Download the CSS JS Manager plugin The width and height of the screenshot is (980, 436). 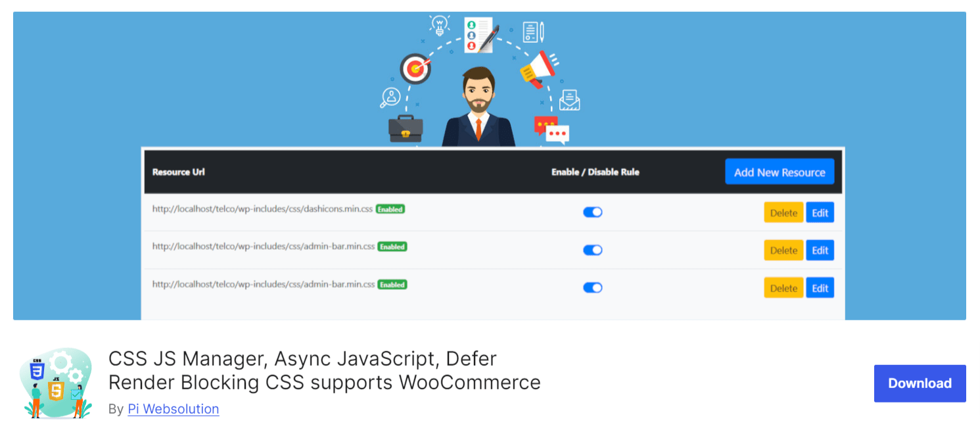pos(919,383)
